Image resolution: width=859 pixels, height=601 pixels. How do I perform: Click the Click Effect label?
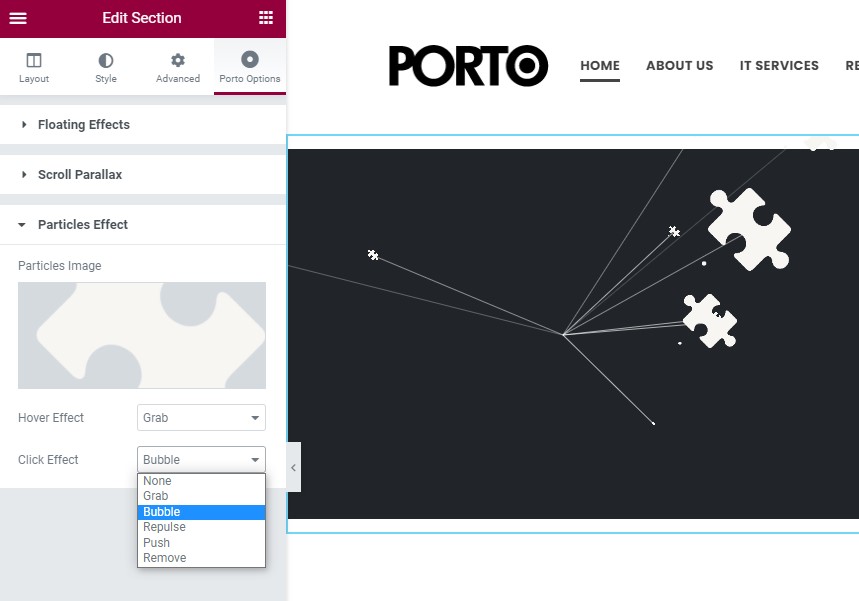tap(48, 460)
